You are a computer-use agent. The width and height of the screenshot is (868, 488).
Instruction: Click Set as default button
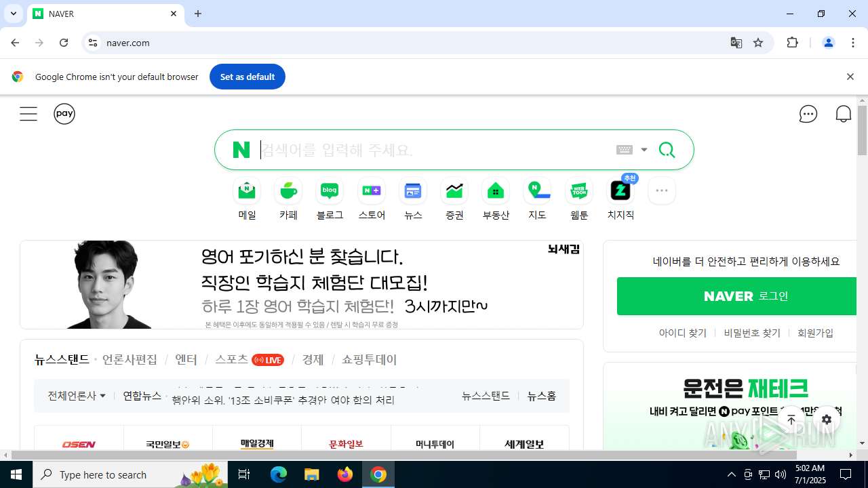click(248, 77)
